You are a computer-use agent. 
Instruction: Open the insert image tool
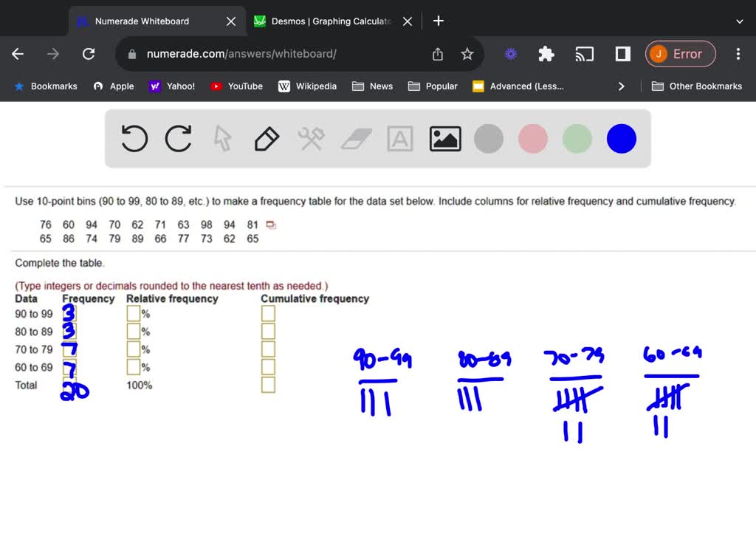(444, 138)
